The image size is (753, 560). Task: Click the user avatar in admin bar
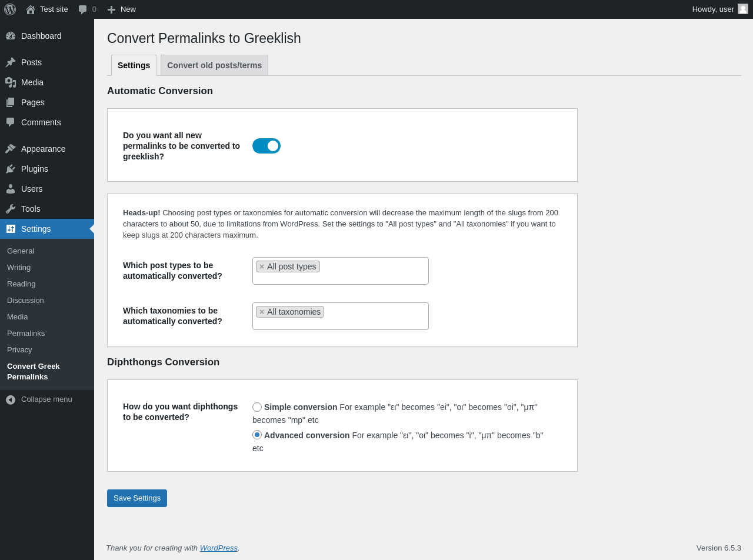(x=743, y=9)
